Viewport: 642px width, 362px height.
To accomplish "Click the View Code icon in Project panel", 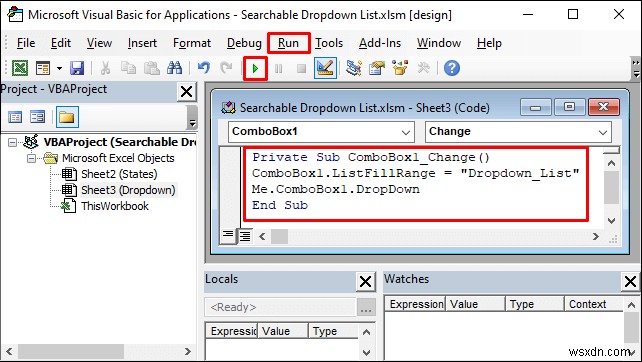I will pos(15,117).
